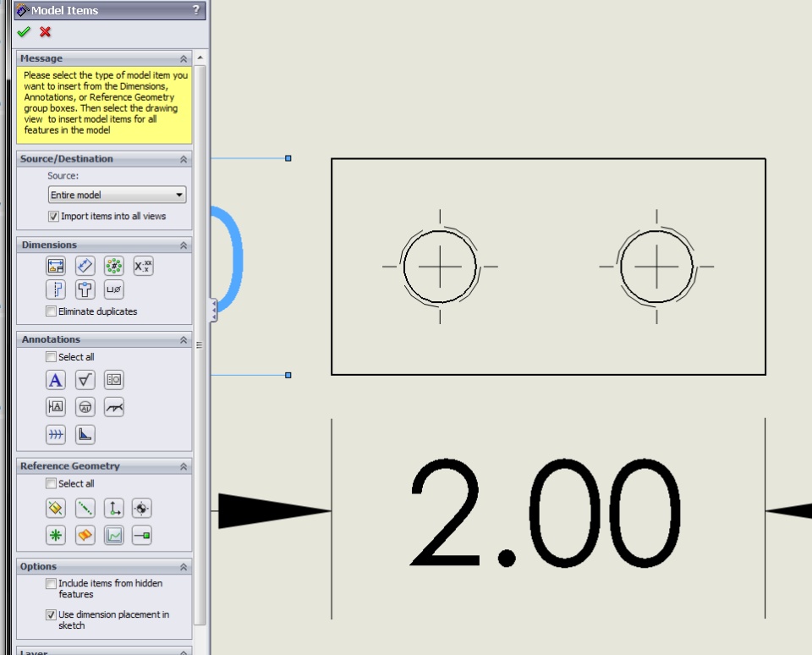
Task: Select Surface finish annotation icon
Action: pos(85,380)
